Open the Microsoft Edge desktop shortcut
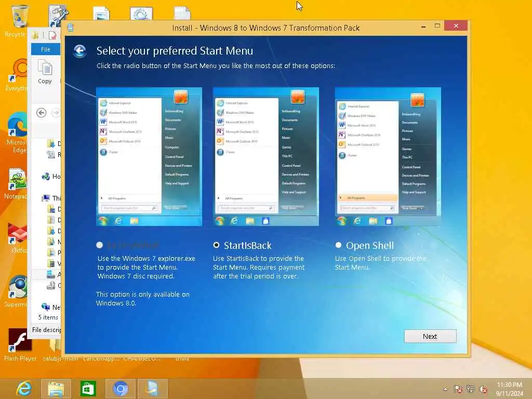 coord(17,132)
